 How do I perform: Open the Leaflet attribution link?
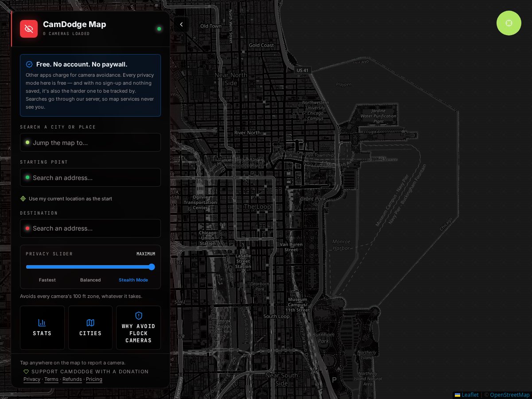coord(467,395)
